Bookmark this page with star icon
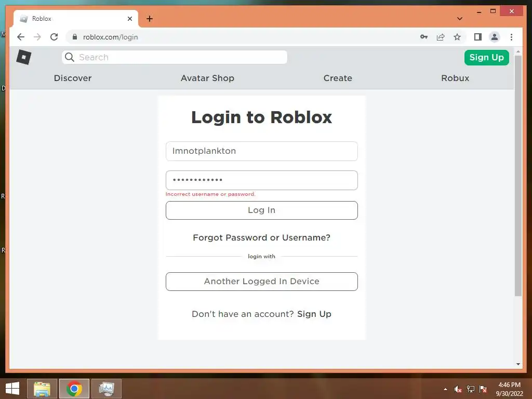 point(457,37)
